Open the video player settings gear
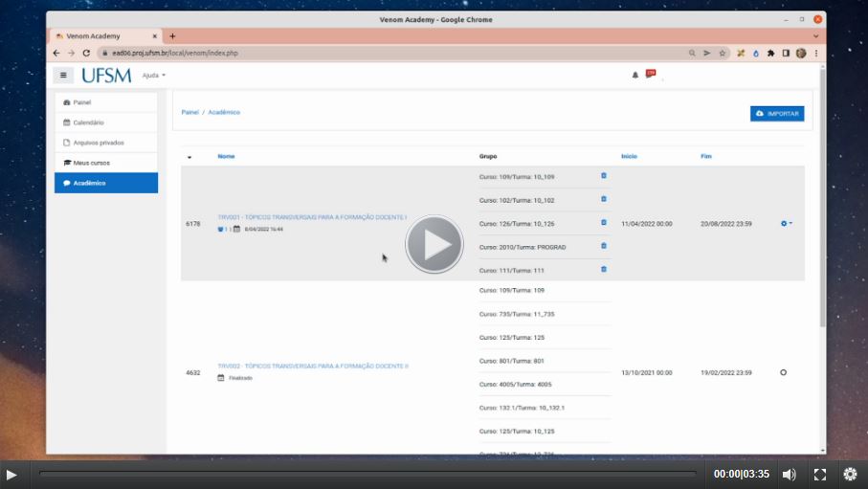This screenshot has height=489, width=868. coord(850,474)
